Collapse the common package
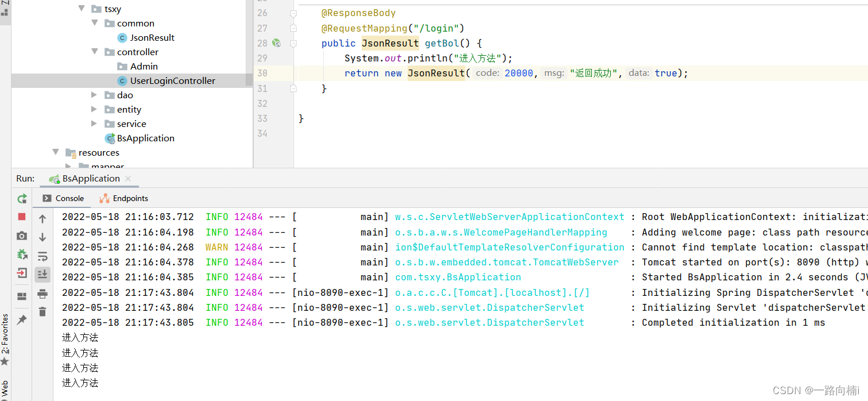Screen dimensions: 868x401 point(95,24)
